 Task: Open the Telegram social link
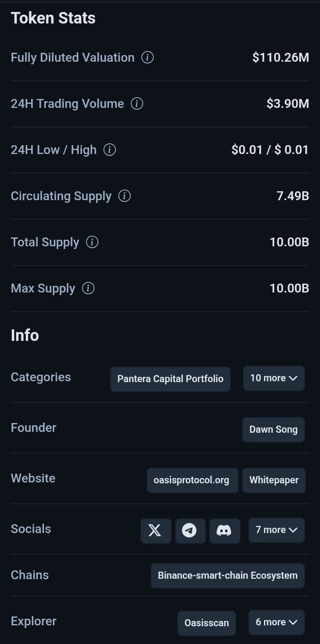pyautogui.click(x=190, y=530)
